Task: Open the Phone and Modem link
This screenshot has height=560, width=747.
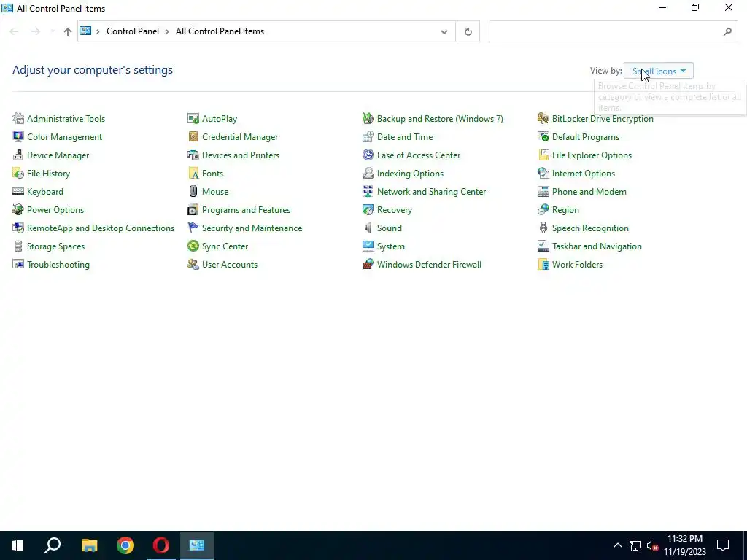Action: pyautogui.click(x=589, y=192)
